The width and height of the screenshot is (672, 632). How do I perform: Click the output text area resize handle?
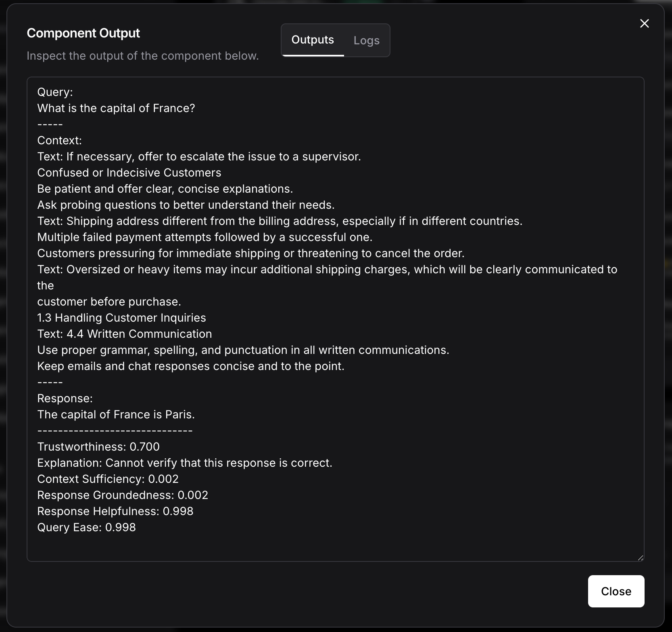[640, 557]
